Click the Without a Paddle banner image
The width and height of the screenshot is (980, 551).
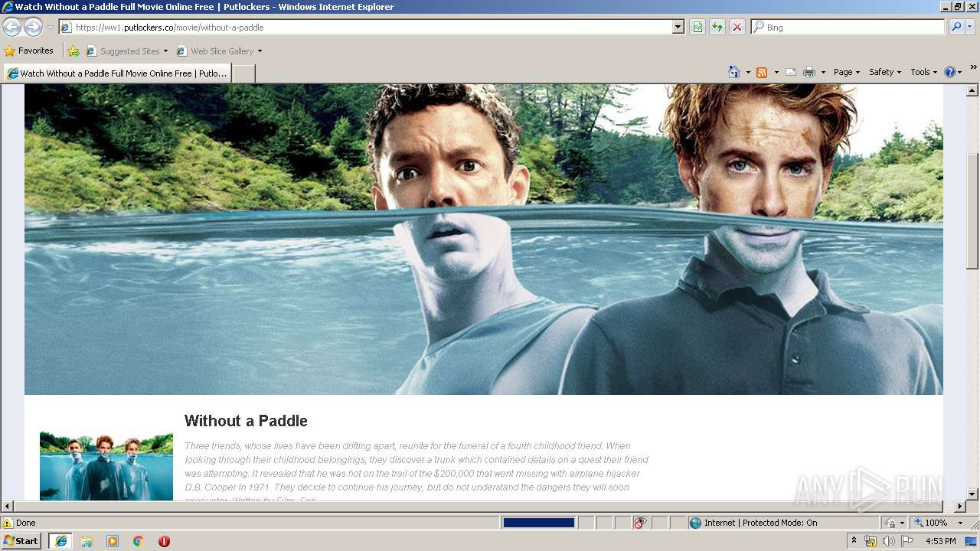484,240
